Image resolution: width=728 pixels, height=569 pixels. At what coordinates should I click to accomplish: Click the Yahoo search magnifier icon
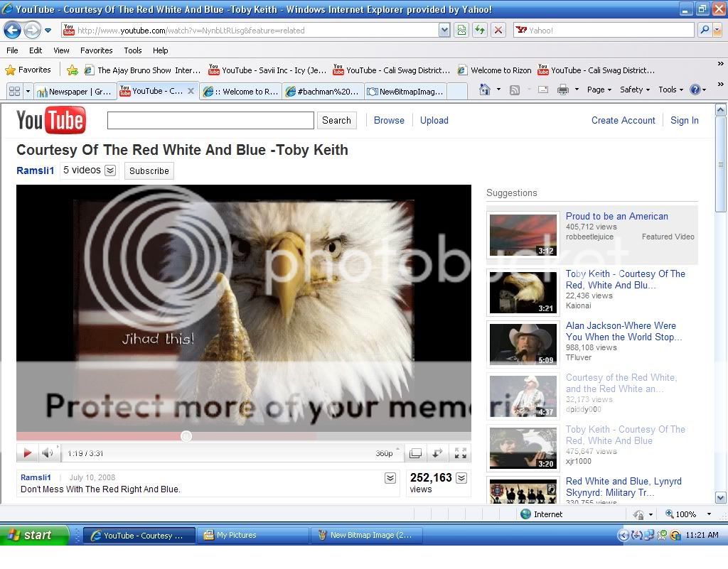[x=705, y=31]
